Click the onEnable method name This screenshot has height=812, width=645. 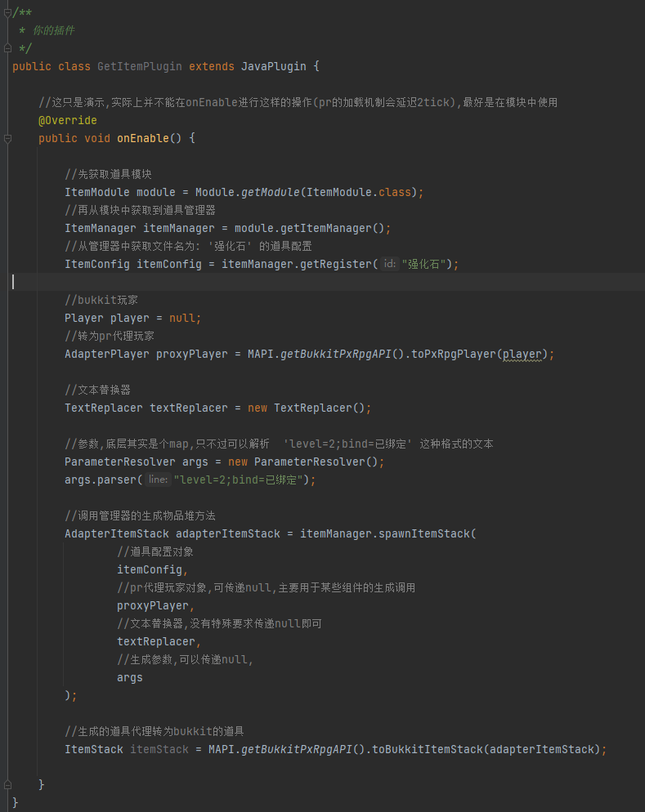(142, 138)
